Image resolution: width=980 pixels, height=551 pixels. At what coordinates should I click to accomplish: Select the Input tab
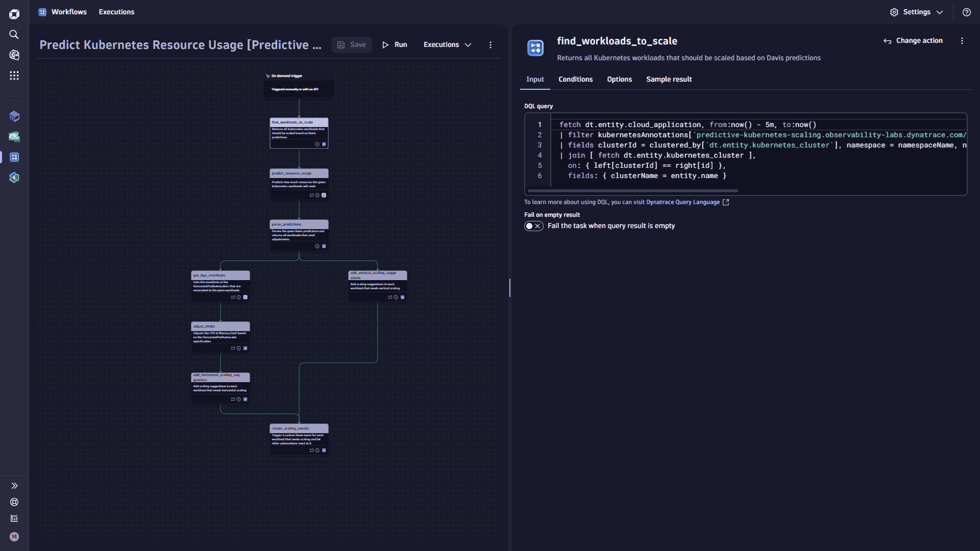coord(535,80)
